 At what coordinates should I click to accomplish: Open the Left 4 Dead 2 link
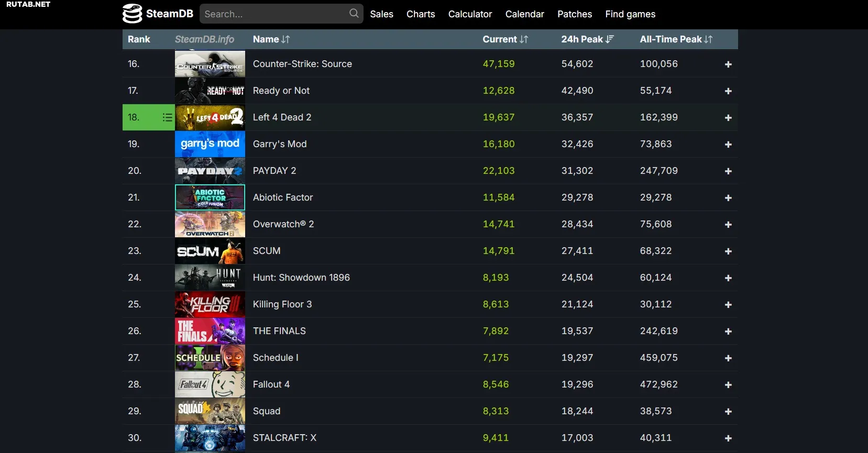click(x=282, y=117)
